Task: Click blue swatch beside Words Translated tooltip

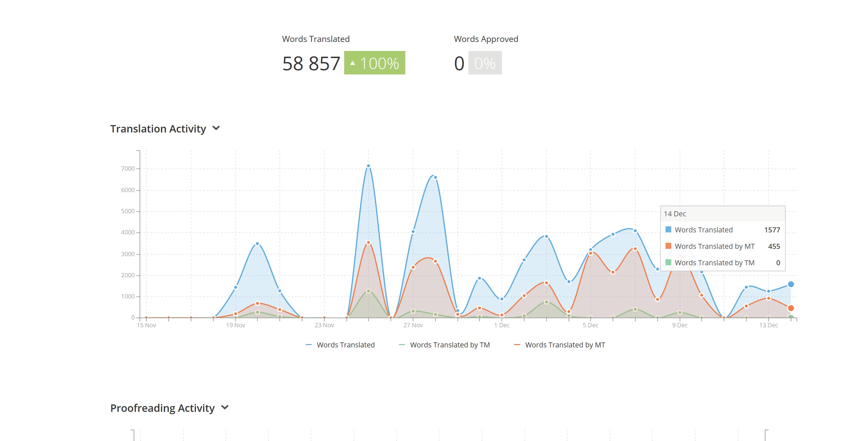Action: click(x=668, y=230)
